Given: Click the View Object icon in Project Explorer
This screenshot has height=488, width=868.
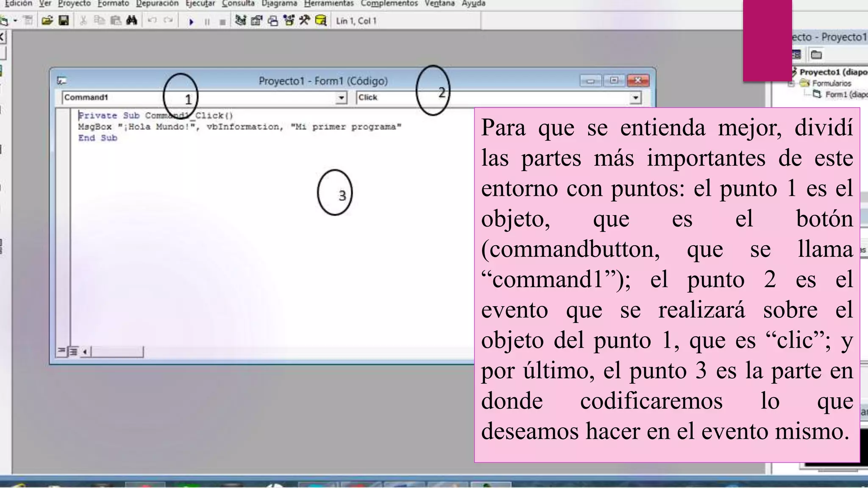Looking at the screenshot, I should (797, 55).
